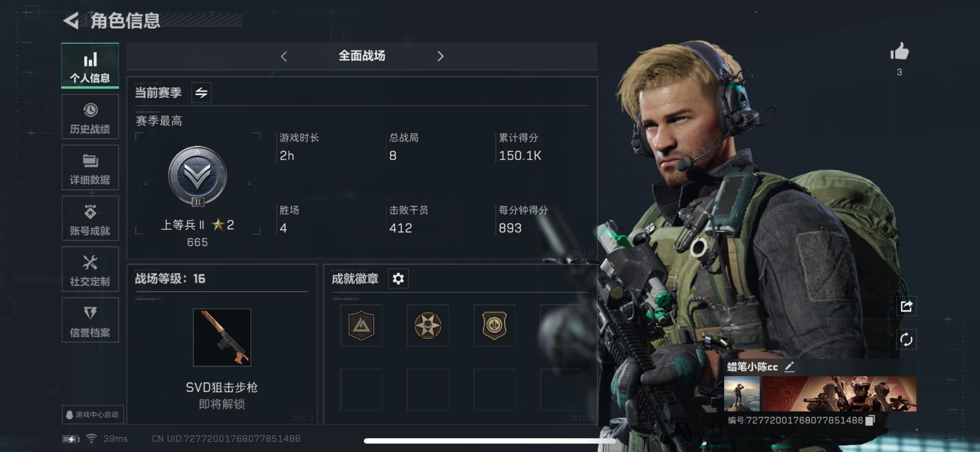Switch to the next game mode with the right chevron
Viewport: 980px width, 452px height.
pyautogui.click(x=440, y=56)
